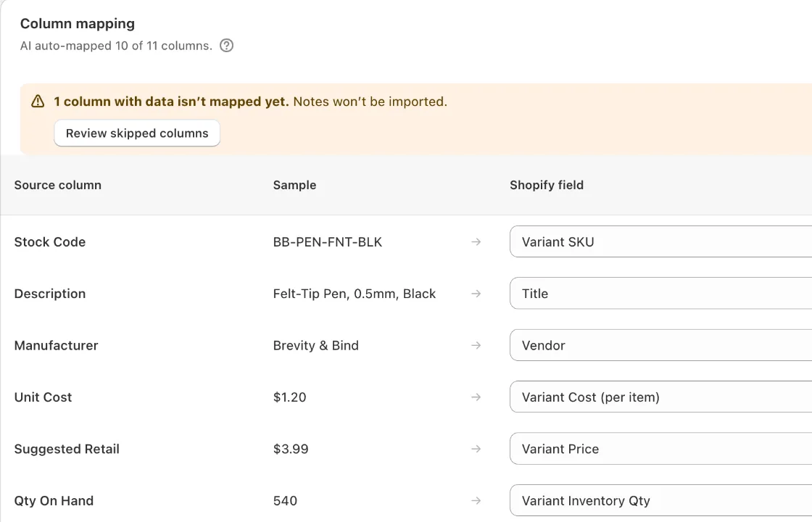Click AI auto-mapped 10 of 11 columns text
This screenshot has height=522, width=812.
[117, 46]
